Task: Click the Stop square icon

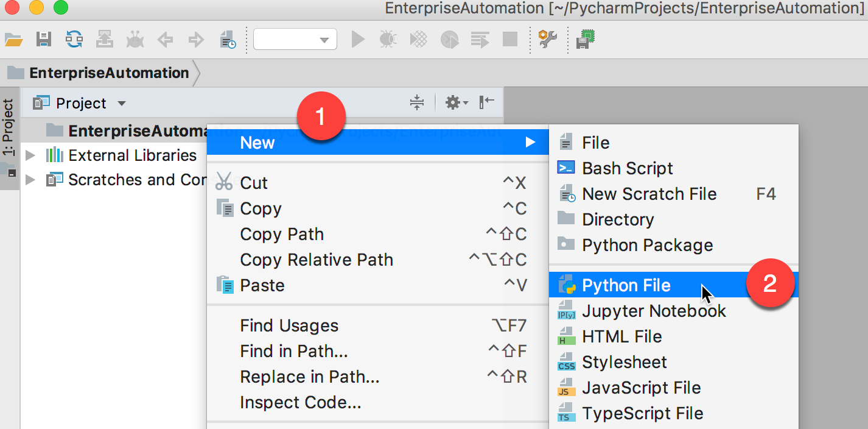Action: (x=509, y=40)
